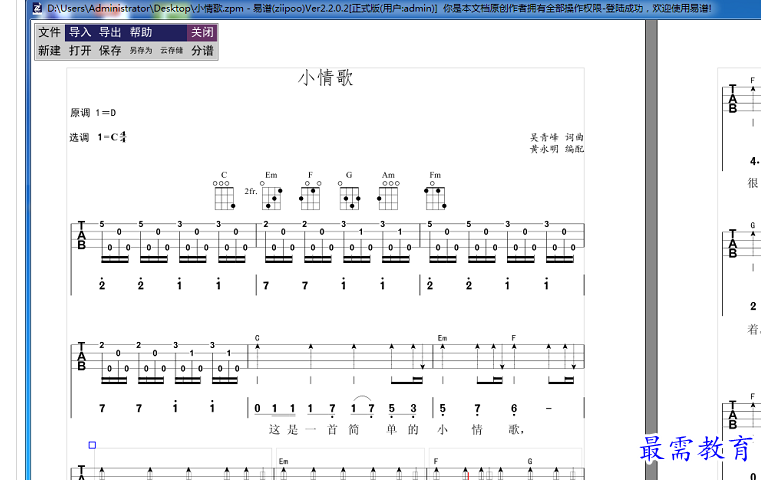The image size is (761, 480).
Task: Click the small blue square selection handle
Action: [x=92, y=445]
